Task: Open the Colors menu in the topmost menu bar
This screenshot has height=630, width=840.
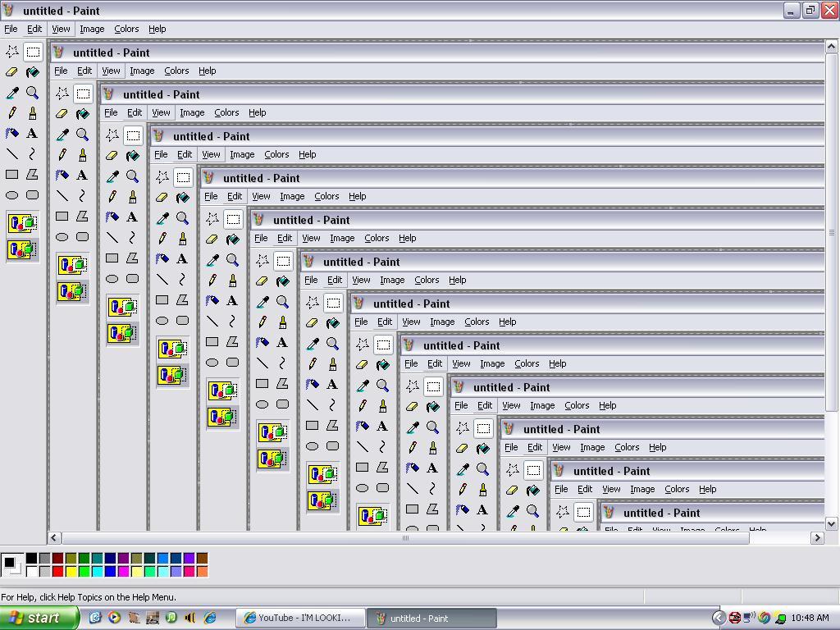Action: tap(126, 29)
